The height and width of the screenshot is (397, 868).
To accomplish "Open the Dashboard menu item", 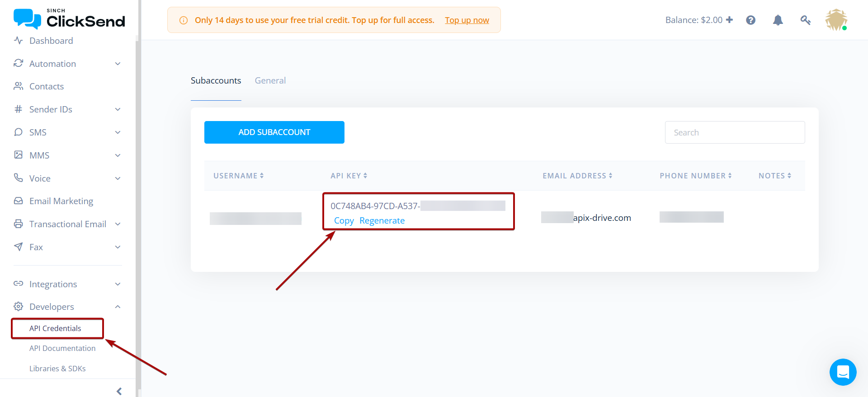I will click(x=51, y=41).
